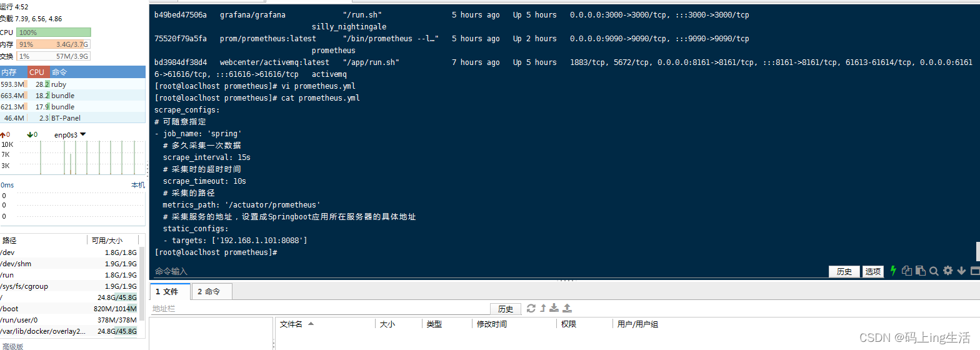Select the /run disk path row
The width and height of the screenshot is (980, 350).
click(69, 275)
